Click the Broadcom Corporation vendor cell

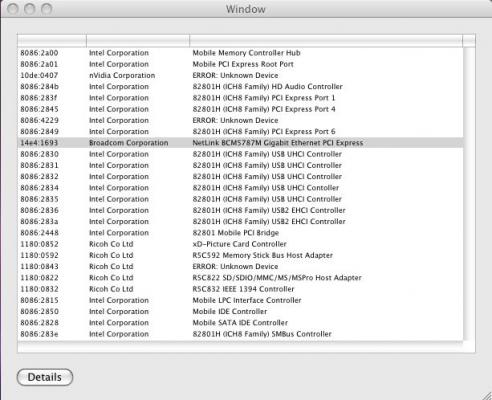[129, 143]
